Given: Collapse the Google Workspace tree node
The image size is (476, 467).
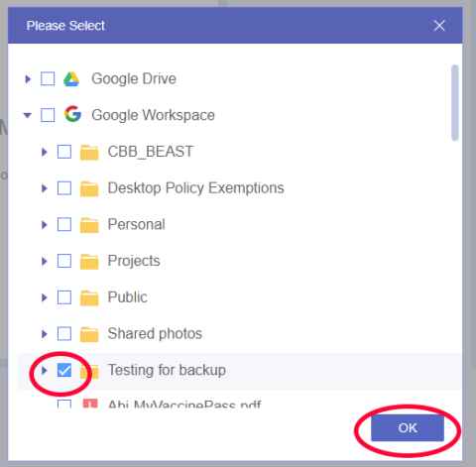Looking at the screenshot, I should pyautogui.click(x=28, y=115).
